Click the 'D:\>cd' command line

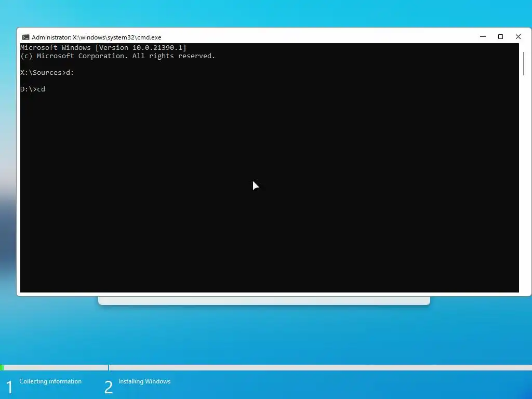click(x=33, y=89)
